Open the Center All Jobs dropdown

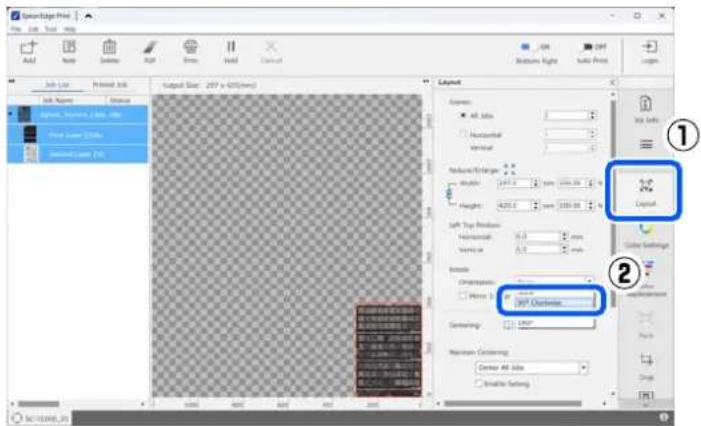(531, 368)
